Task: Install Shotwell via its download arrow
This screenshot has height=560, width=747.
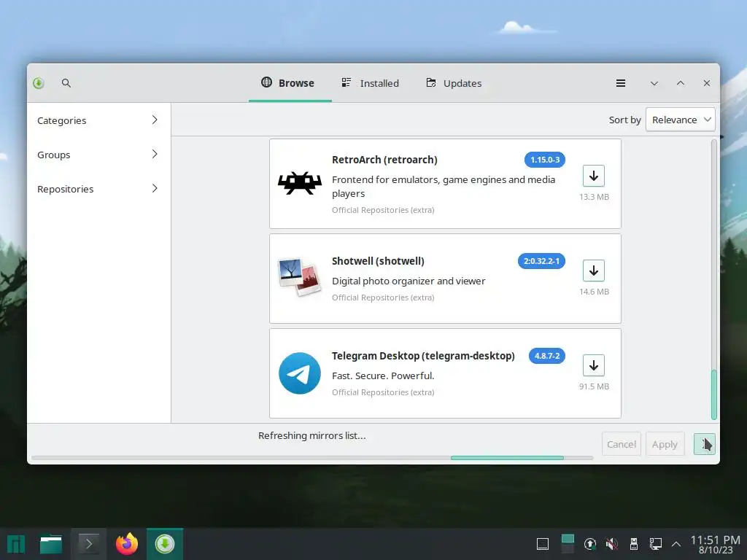Action: pos(594,271)
